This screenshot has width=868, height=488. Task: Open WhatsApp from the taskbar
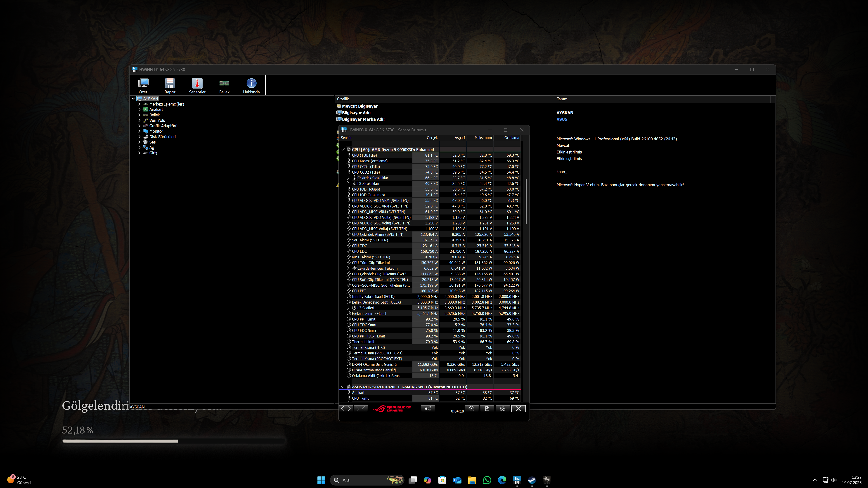point(487,480)
